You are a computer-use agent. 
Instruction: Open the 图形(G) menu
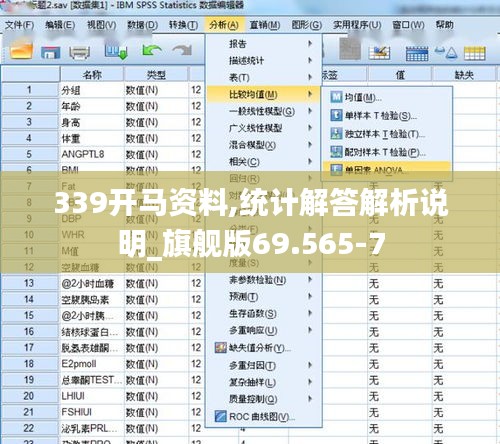(x=306, y=25)
